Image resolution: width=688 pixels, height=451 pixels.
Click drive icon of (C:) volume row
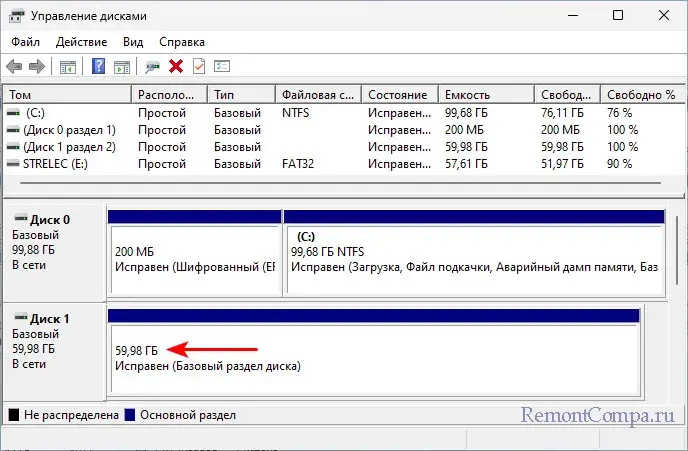click(x=14, y=113)
